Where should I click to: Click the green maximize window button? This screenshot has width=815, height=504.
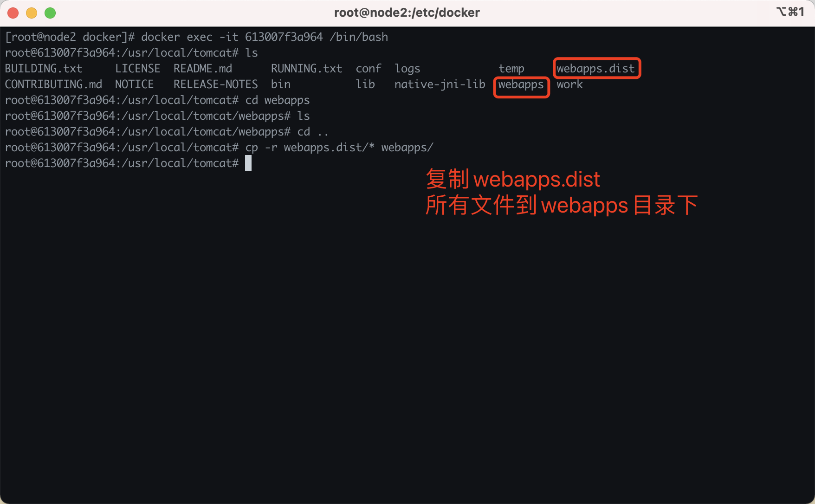50,13
